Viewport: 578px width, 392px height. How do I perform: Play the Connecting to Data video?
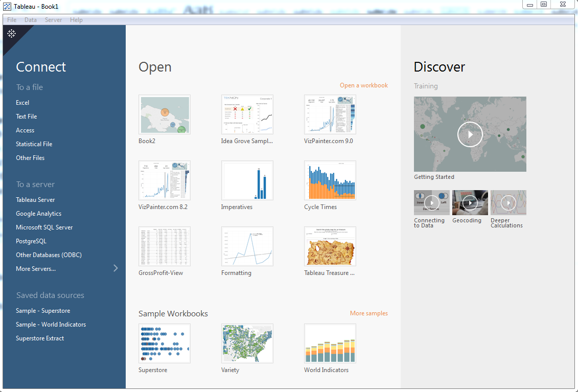(x=431, y=203)
